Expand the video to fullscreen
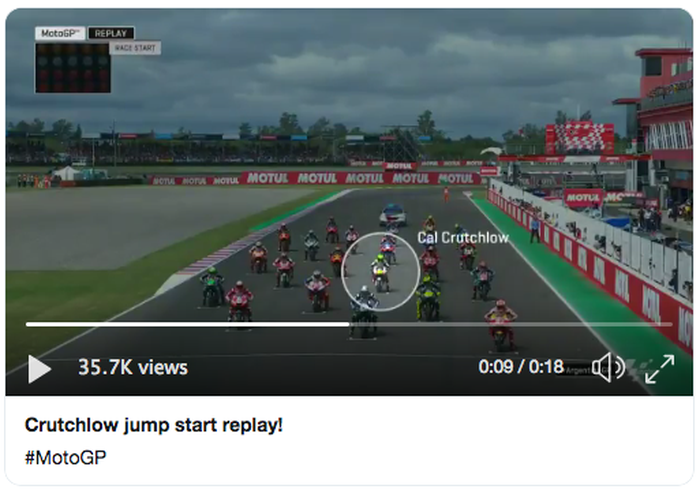This screenshot has width=700, height=493. [x=660, y=368]
